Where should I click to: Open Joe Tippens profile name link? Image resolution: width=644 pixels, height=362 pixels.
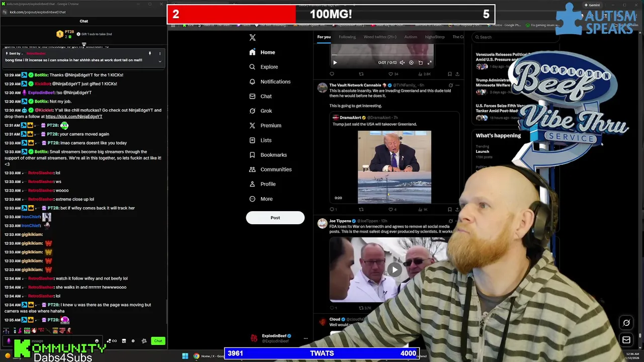(340, 221)
